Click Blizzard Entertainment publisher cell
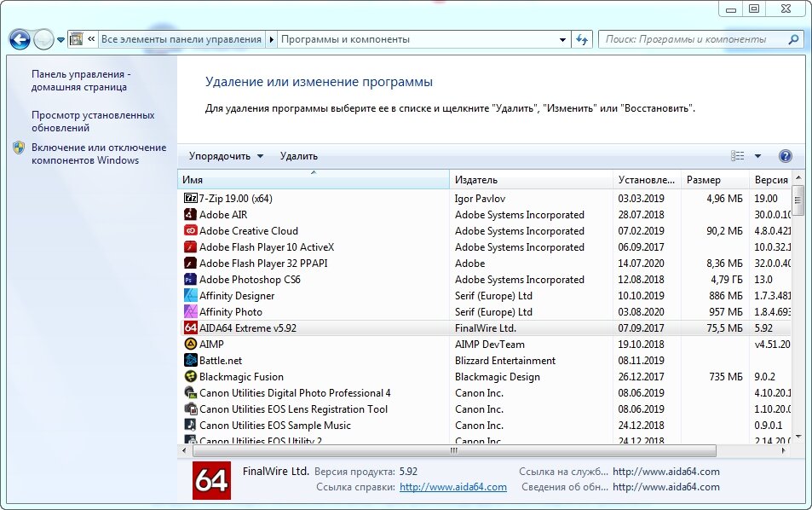Screen dimensions: 812x510 coord(505,360)
